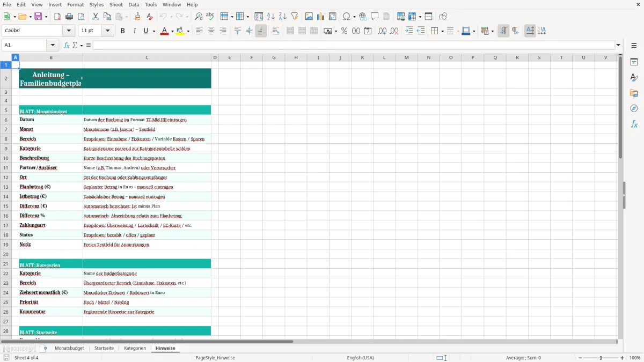The image size is (644, 362).
Task: Toggle the AutoFilter funnel icon
Action: [295, 17]
